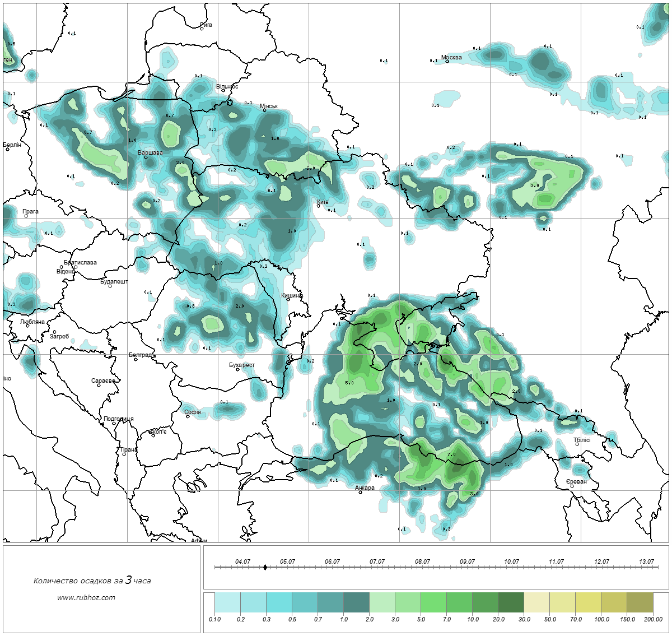The width and height of the screenshot is (672, 636).
Task: Jump to 07.07 on the timeline
Action: [x=377, y=561]
